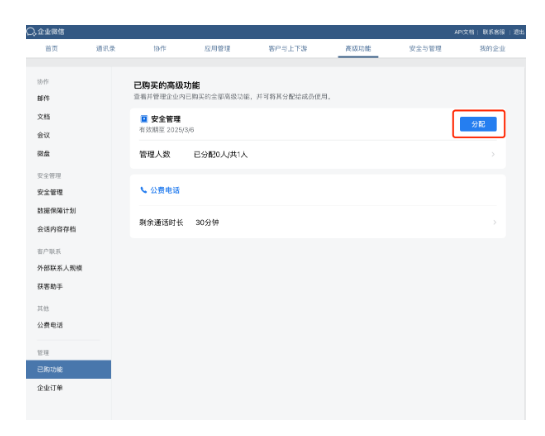Open 外部联系人规模 in the sidebar
Screen dimensions: 545x436
coord(59,268)
